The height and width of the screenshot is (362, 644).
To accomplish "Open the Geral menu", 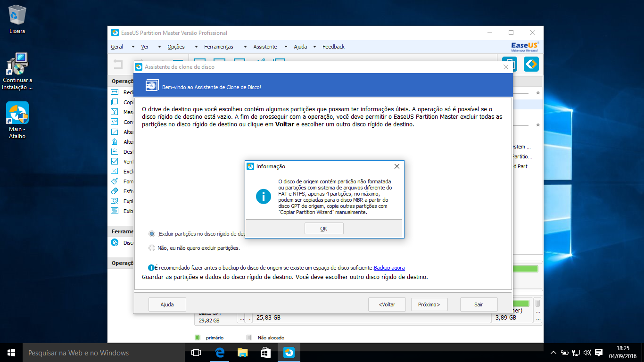I will coord(117,47).
